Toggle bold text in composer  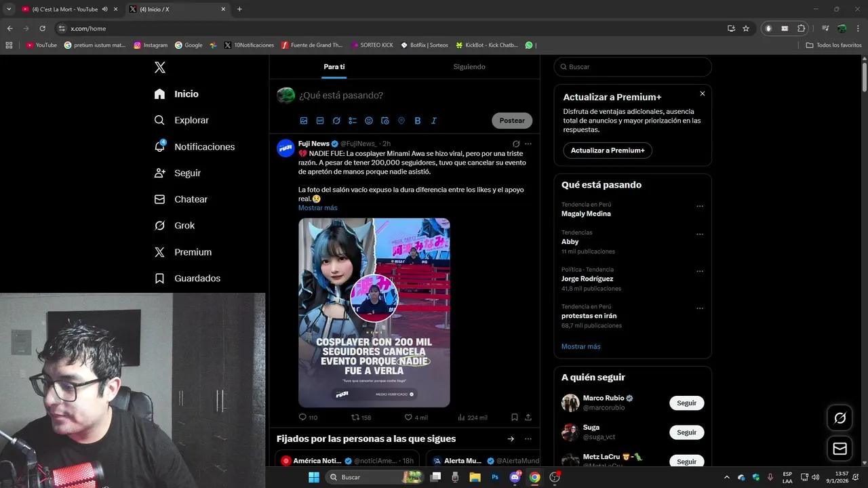(x=418, y=121)
